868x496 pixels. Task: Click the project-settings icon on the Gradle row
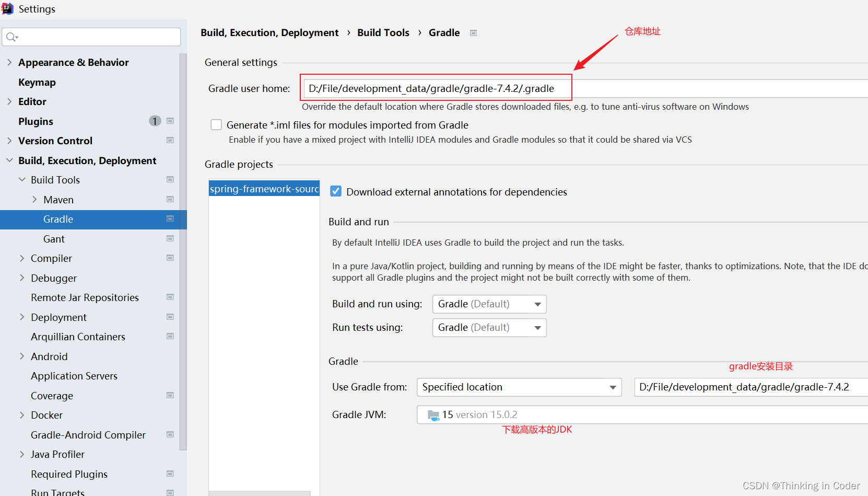tap(170, 218)
